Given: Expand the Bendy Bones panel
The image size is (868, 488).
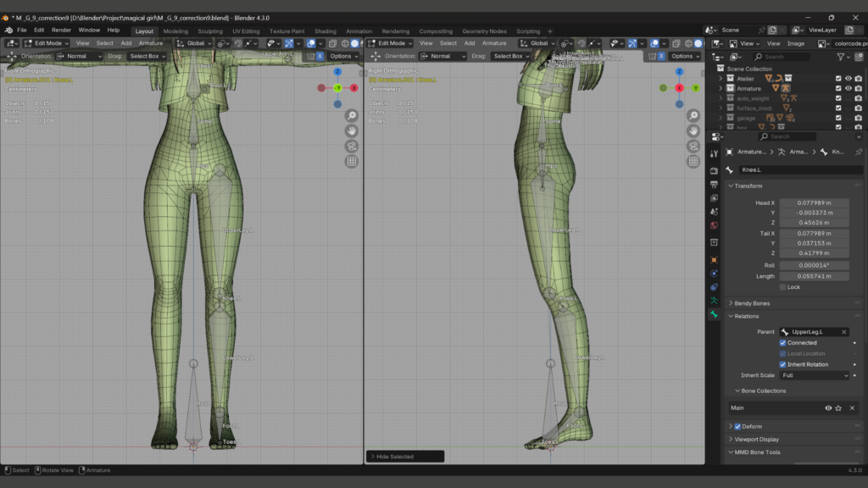Looking at the screenshot, I should [753, 303].
